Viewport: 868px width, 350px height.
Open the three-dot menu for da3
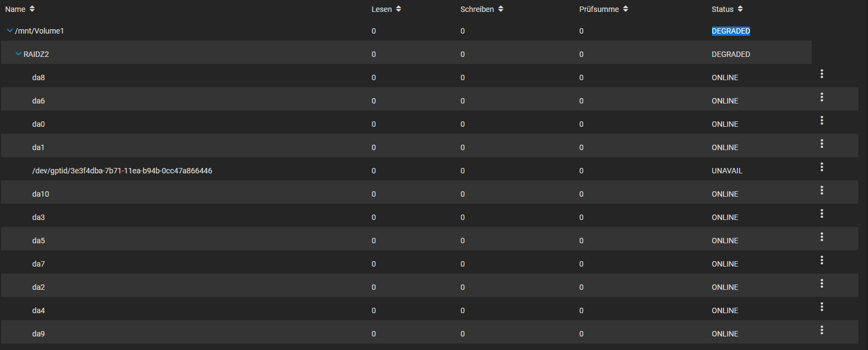[x=821, y=213]
